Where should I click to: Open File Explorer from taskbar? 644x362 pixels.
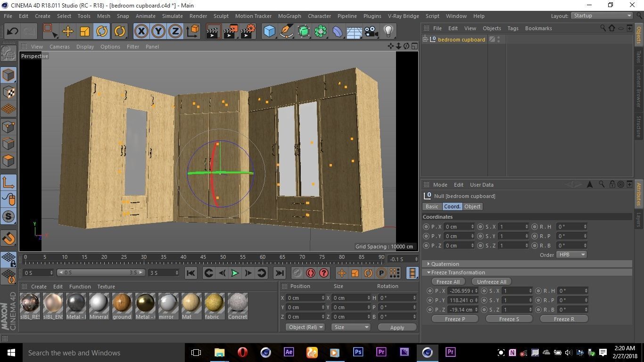click(220, 352)
